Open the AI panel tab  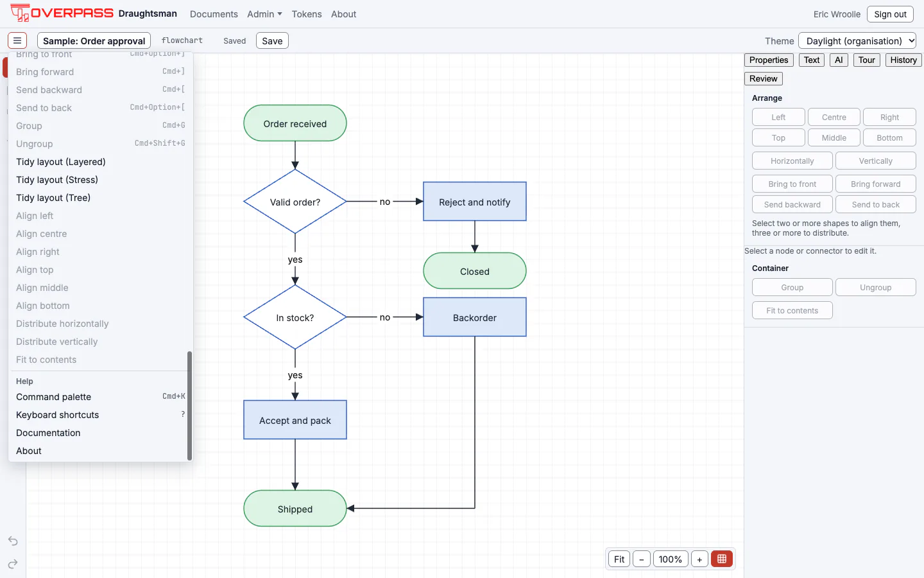coord(839,60)
